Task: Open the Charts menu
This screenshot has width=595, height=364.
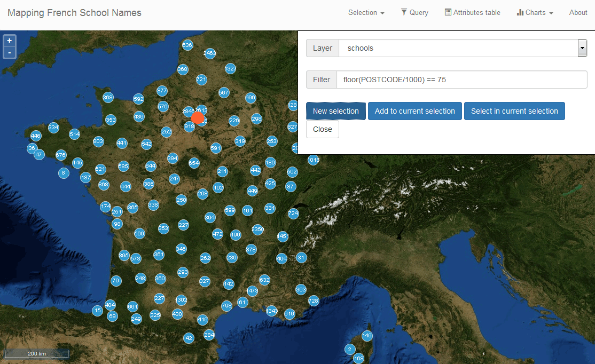Action: pyautogui.click(x=535, y=12)
